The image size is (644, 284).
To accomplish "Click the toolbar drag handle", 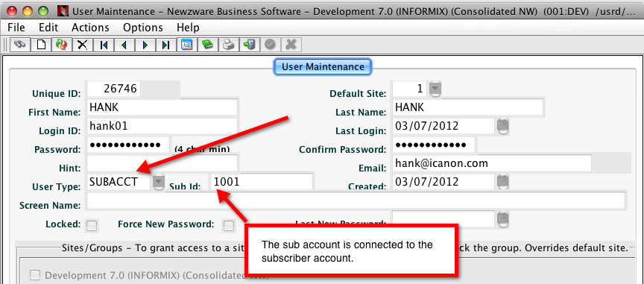I will [6, 45].
